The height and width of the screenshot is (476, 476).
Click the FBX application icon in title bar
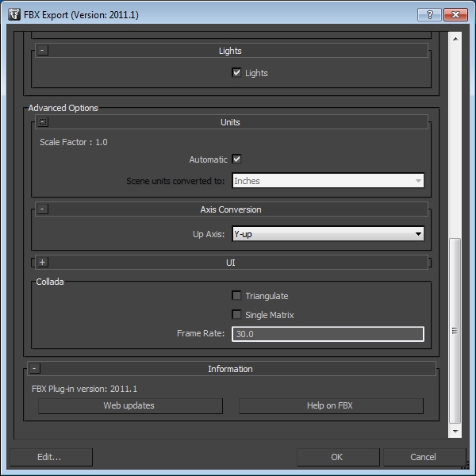(x=14, y=14)
